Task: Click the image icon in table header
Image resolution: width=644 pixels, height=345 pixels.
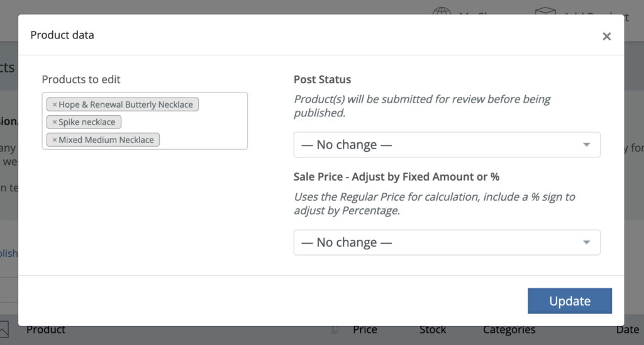Action: click(4, 329)
